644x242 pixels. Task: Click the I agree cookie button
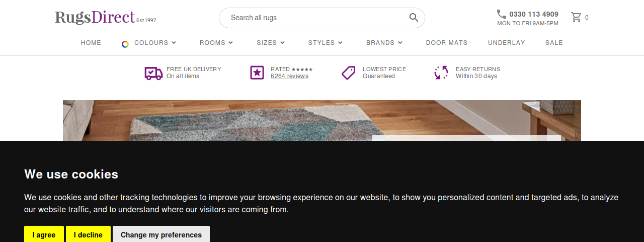pyautogui.click(x=44, y=234)
